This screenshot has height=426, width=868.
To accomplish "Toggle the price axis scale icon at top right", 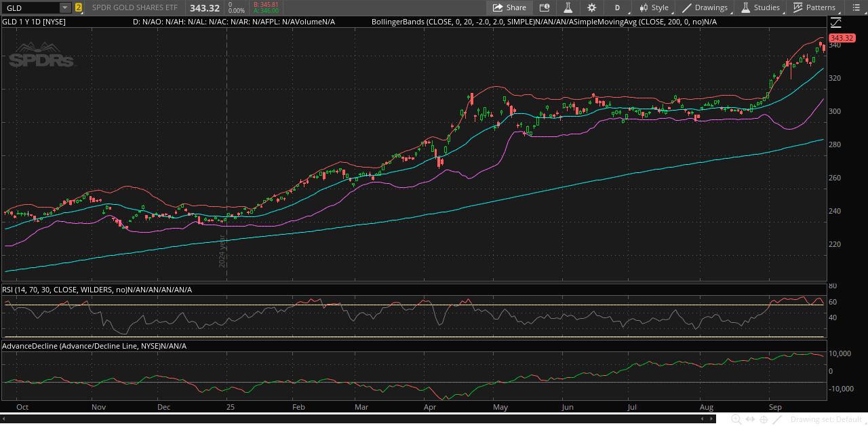I will tap(835, 22).
